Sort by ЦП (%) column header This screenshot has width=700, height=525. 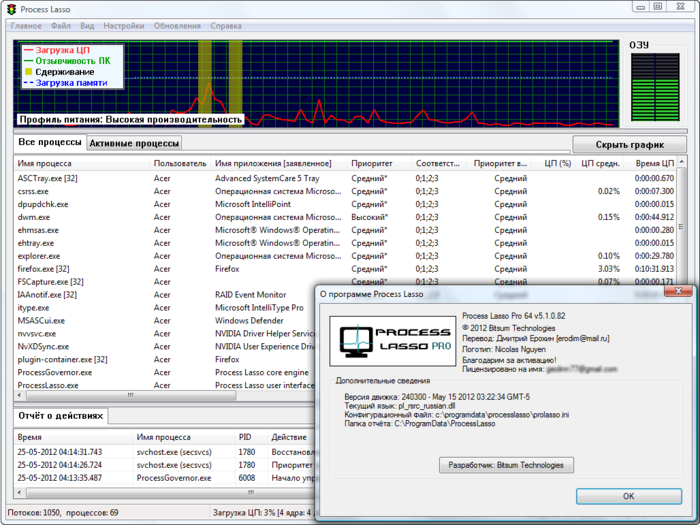click(553, 163)
